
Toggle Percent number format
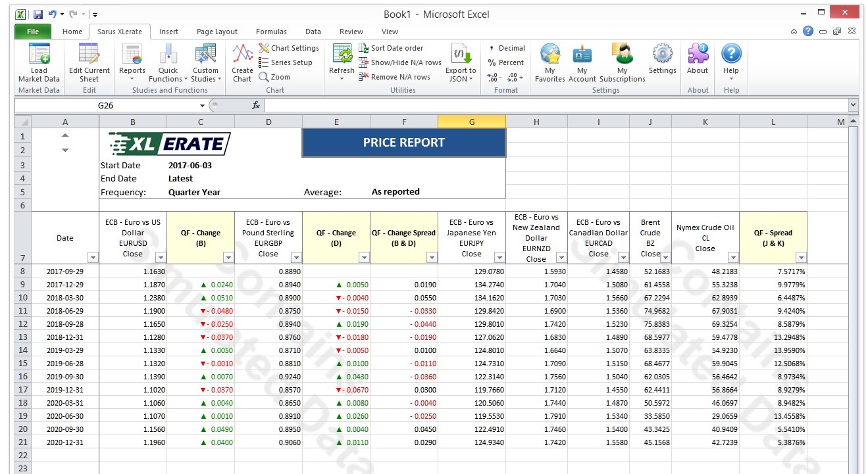[505, 62]
